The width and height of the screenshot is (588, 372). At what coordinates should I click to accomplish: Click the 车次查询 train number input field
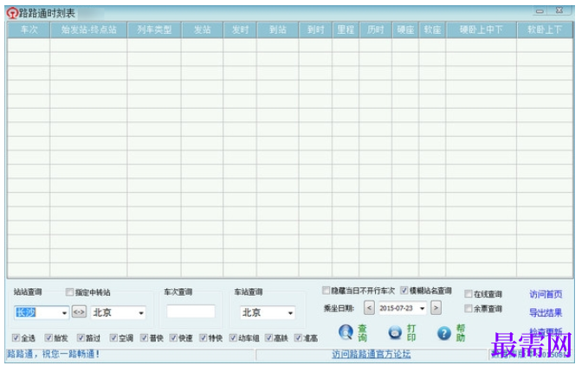[191, 311]
